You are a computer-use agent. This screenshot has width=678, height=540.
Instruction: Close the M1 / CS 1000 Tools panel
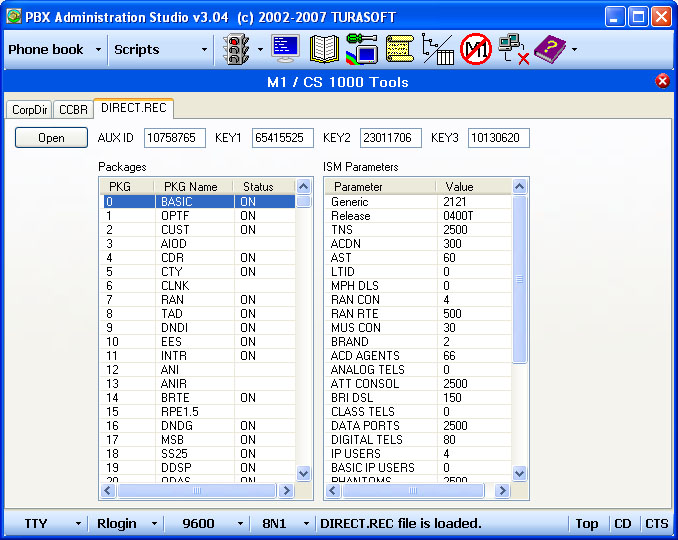coord(662,81)
